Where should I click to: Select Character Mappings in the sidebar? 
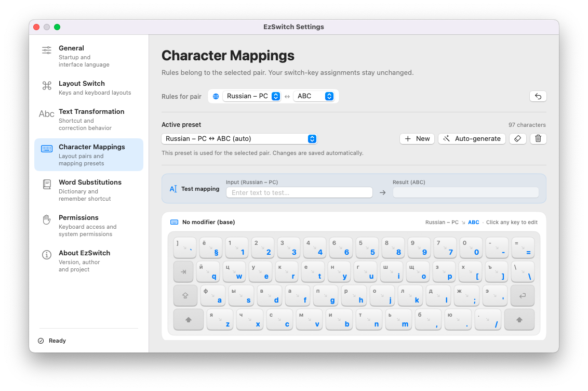click(x=88, y=154)
